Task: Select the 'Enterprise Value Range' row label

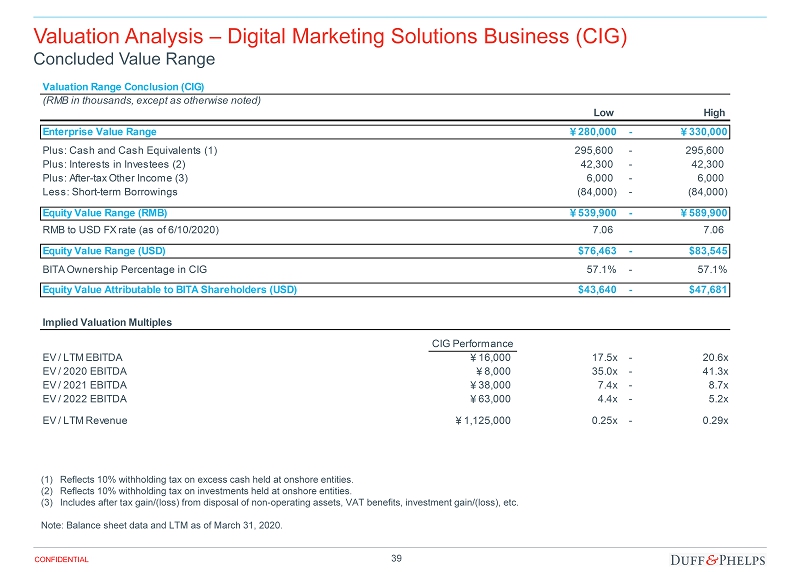Action: tap(99, 132)
